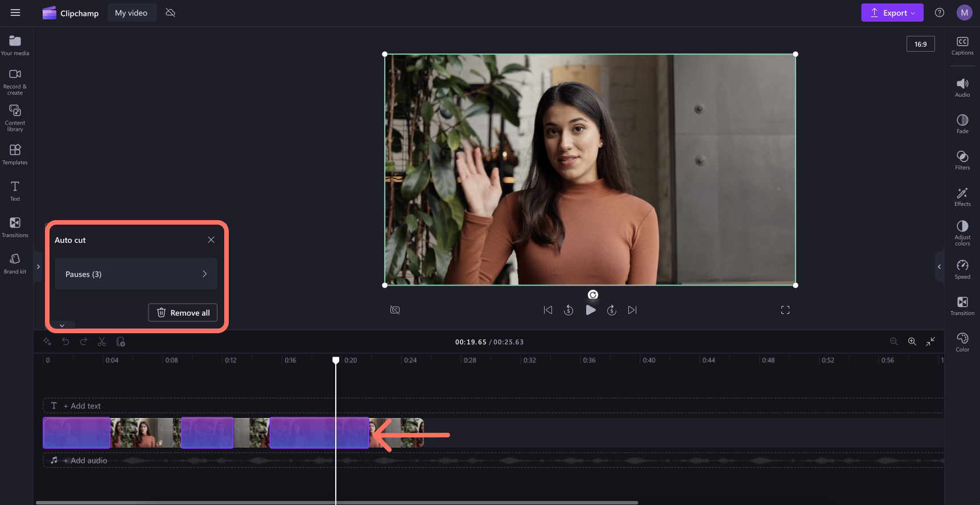The width and height of the screenshot is (980, 505).
Task: Expand the left sidebar panel arrow
Action: pyautogui.click(x=38, y=267)
